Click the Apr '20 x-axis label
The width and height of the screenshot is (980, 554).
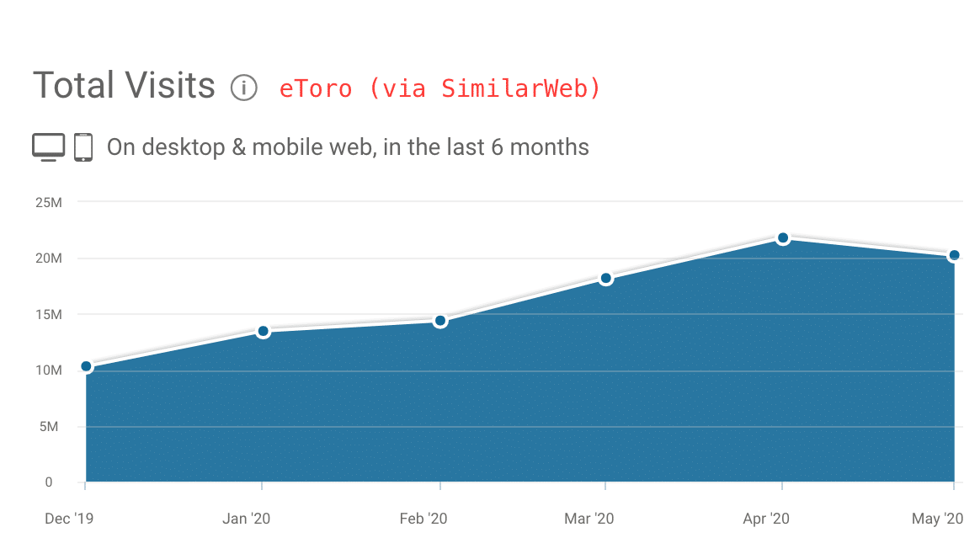click(766, 519)
